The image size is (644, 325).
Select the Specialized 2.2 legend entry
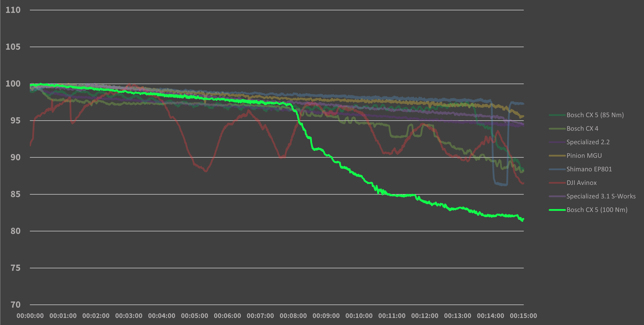(x=579, y=142)
